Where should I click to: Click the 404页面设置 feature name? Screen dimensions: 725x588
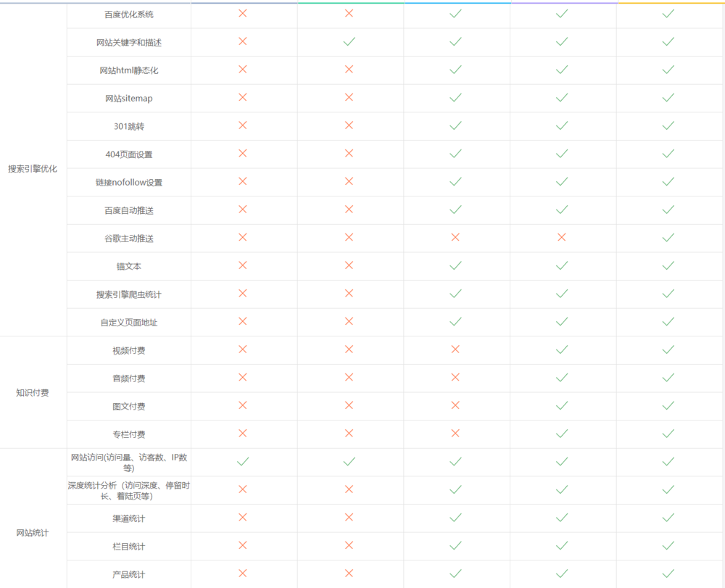coord(129,154)
